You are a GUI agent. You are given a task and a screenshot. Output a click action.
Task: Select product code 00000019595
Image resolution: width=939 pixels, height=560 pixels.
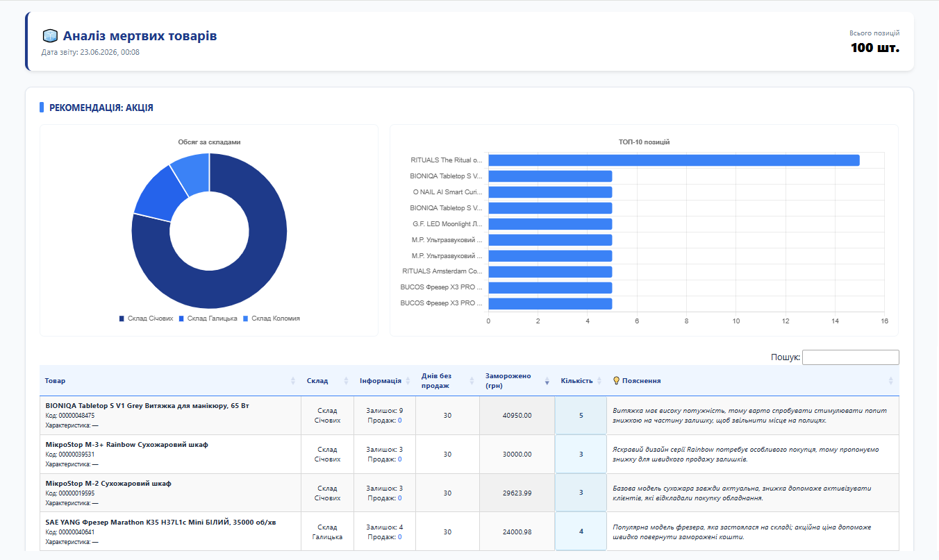point(76,493)
